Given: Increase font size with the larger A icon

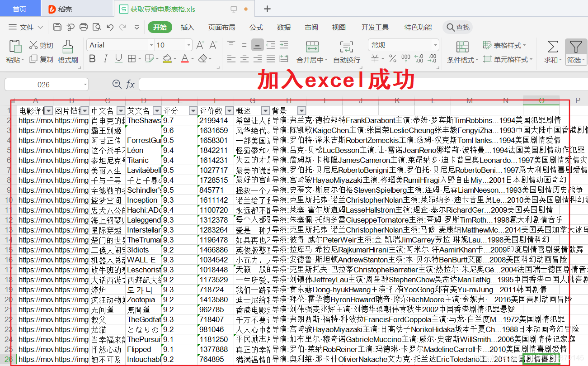Looking at the screenshot, I should pos(200,45).
